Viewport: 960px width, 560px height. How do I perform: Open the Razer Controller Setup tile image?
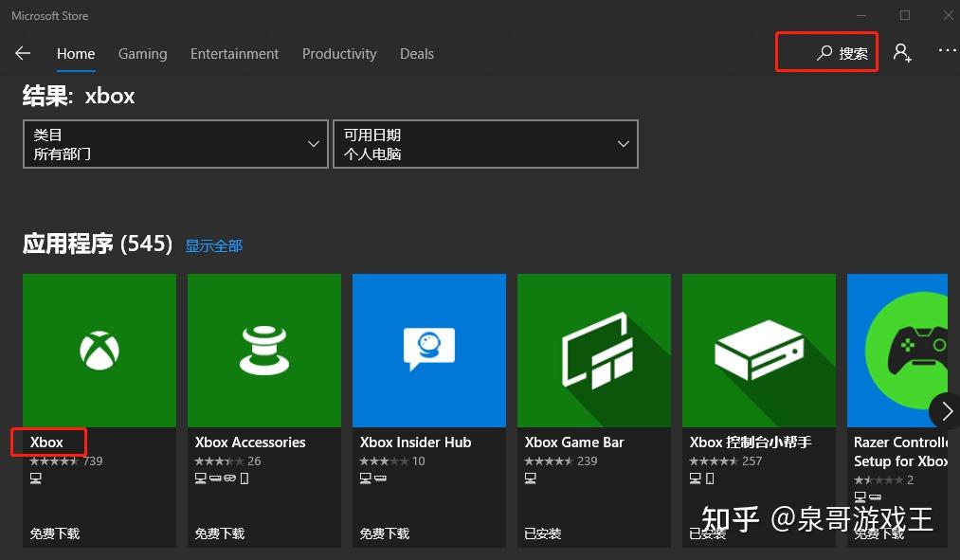point(897,350)
